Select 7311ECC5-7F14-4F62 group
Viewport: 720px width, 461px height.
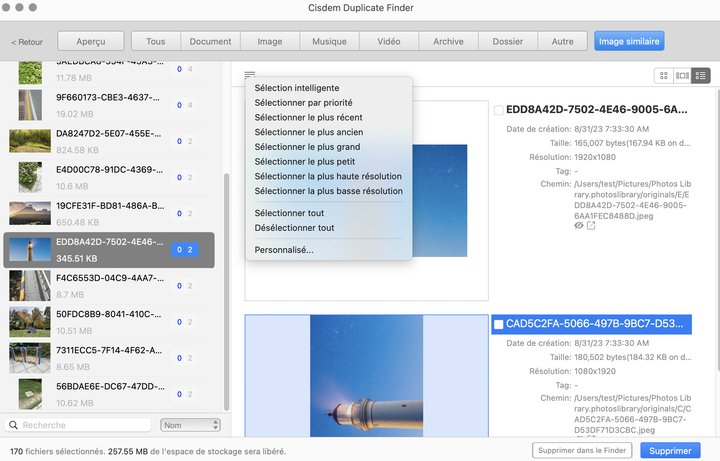point(109,358)
